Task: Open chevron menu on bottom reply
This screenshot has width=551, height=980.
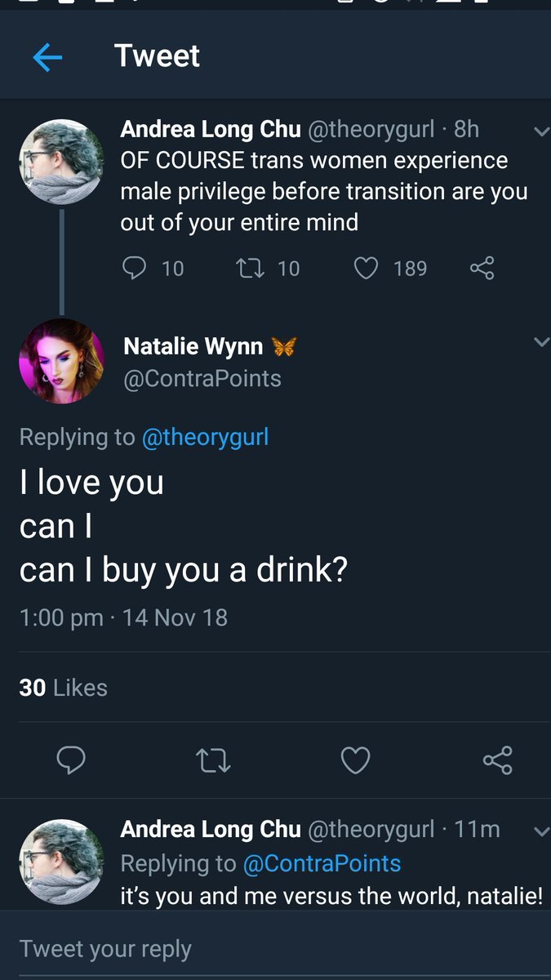Action: click(540, 831)
